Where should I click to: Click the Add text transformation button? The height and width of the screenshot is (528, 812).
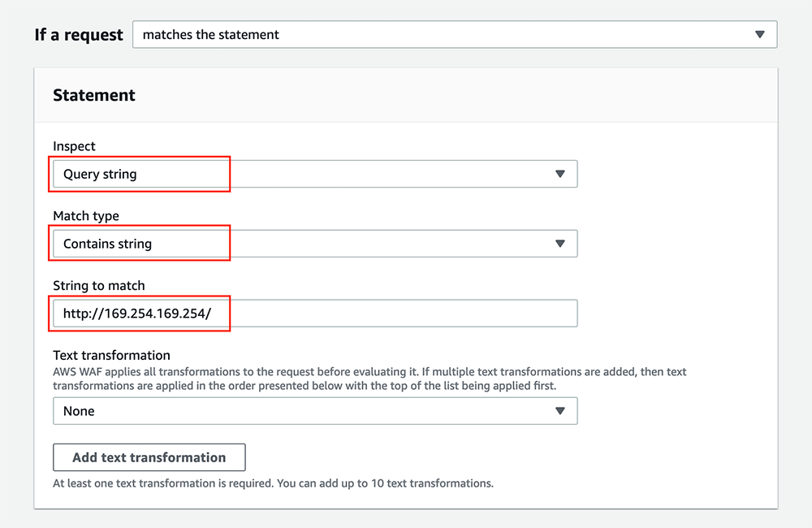[x=149, y=457]
